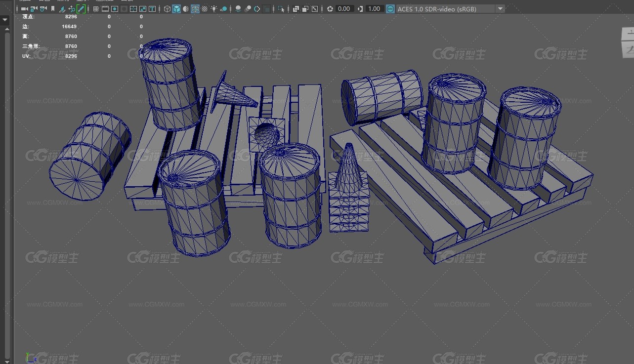The height and width of the screenshot is (364, 634).
Task: Toggle the X-Ray display icon
Action: coord(296,9)
